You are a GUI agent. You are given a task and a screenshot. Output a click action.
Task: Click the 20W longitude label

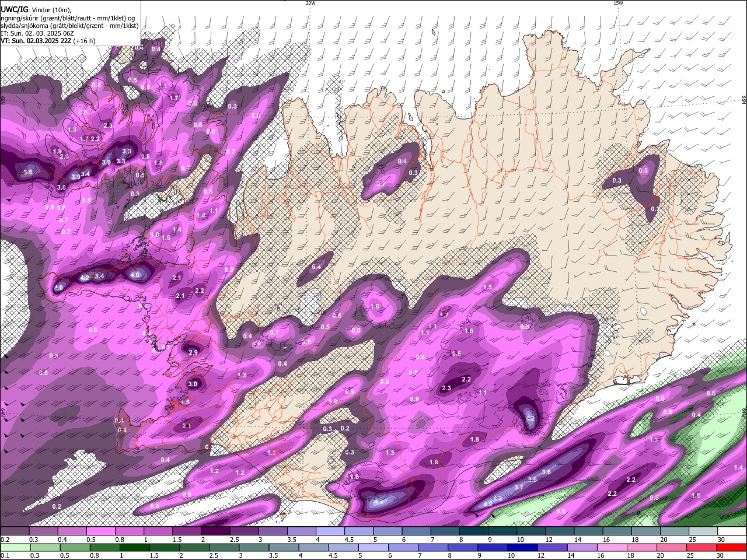tap(311, 3)
